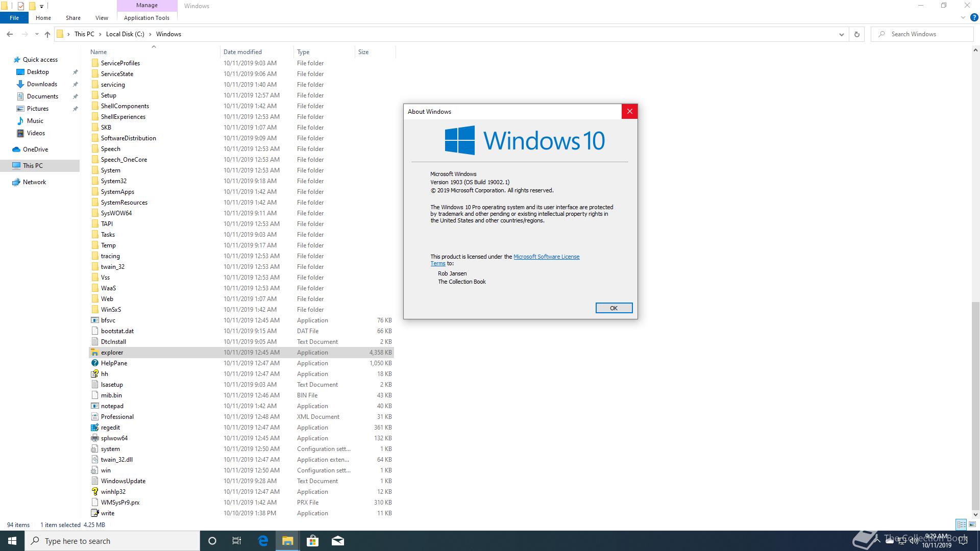
Task: Open the Downloads quick access folder
Action: pos(42,84)
